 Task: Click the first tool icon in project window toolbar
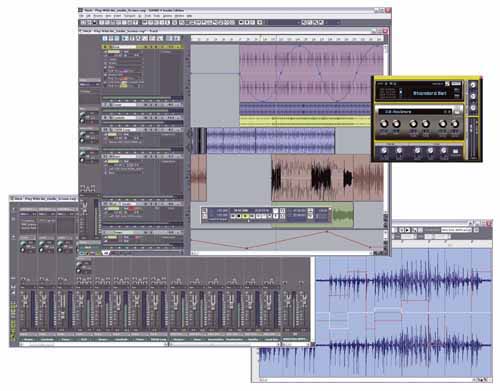coord(105,39)
